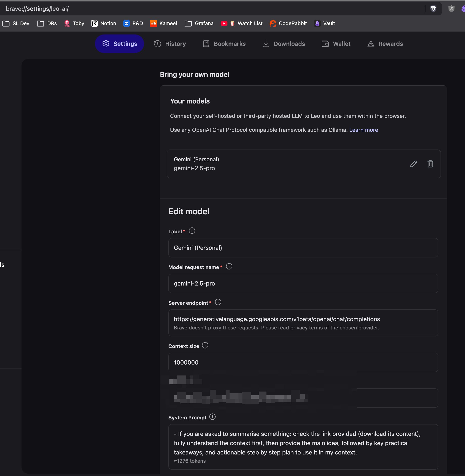
Task: Click into the Context size field
Action: [303, 362]
